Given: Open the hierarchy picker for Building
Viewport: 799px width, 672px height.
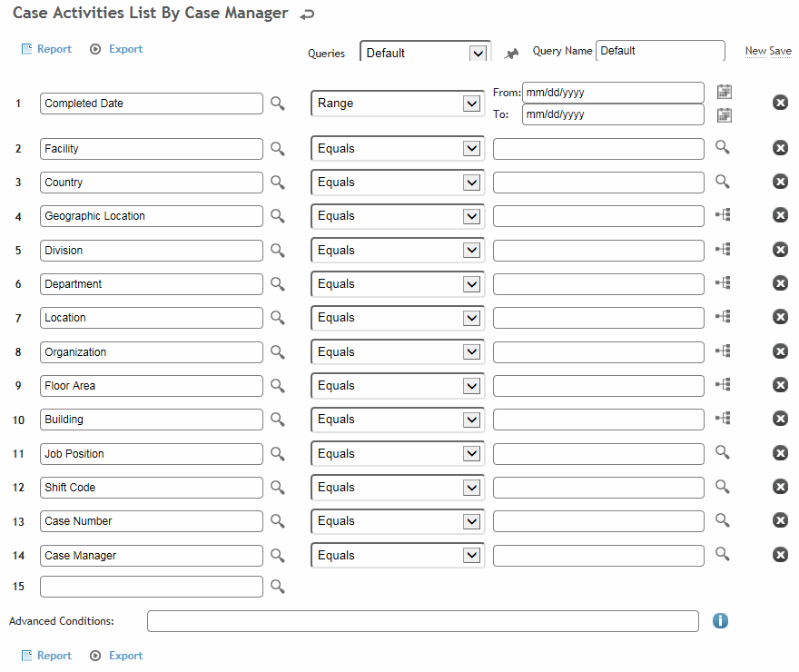Looking at the screenshot, I should (723, 419).
